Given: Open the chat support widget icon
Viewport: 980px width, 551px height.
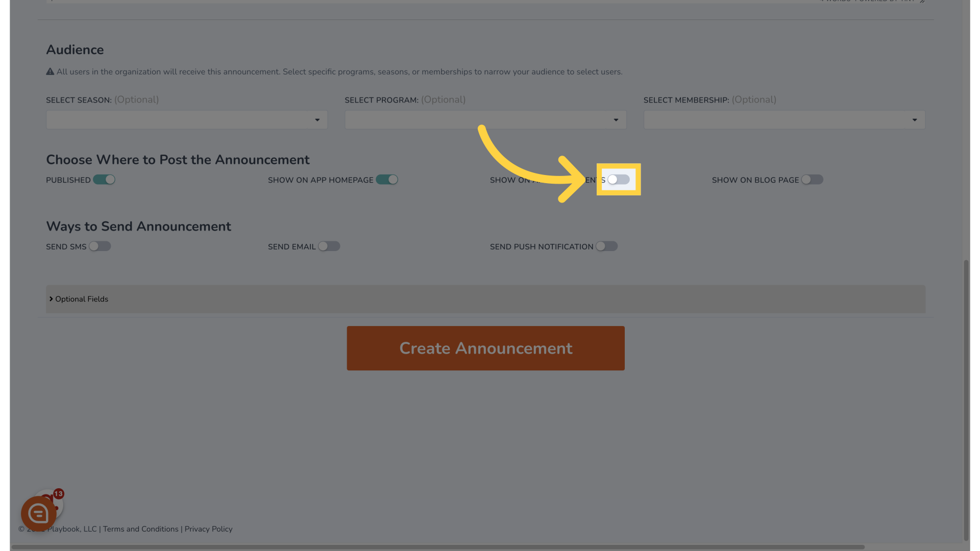Looking at the screenshot, I should (x=39, y=514).
